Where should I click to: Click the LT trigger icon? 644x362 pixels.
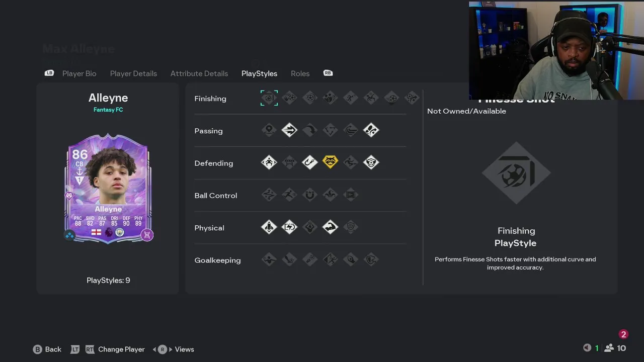coord(75,349)
